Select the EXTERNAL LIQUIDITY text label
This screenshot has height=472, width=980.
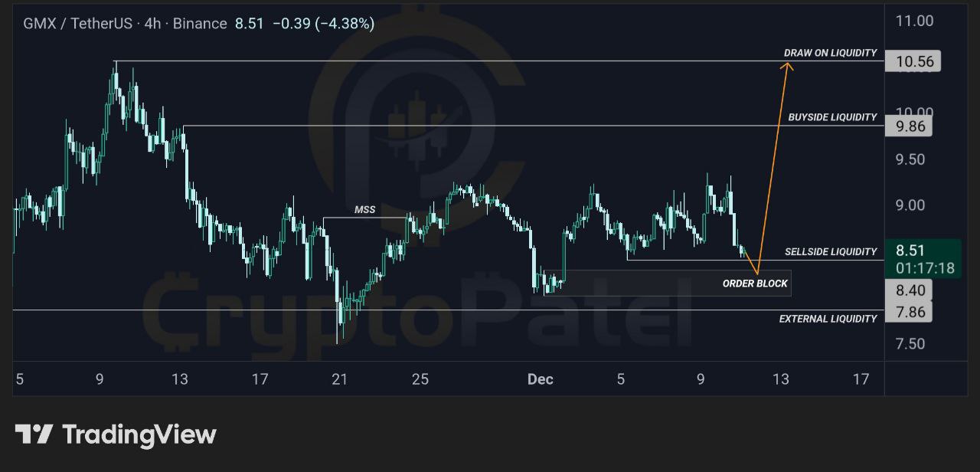pyautogui.click(x=828, y=319)
